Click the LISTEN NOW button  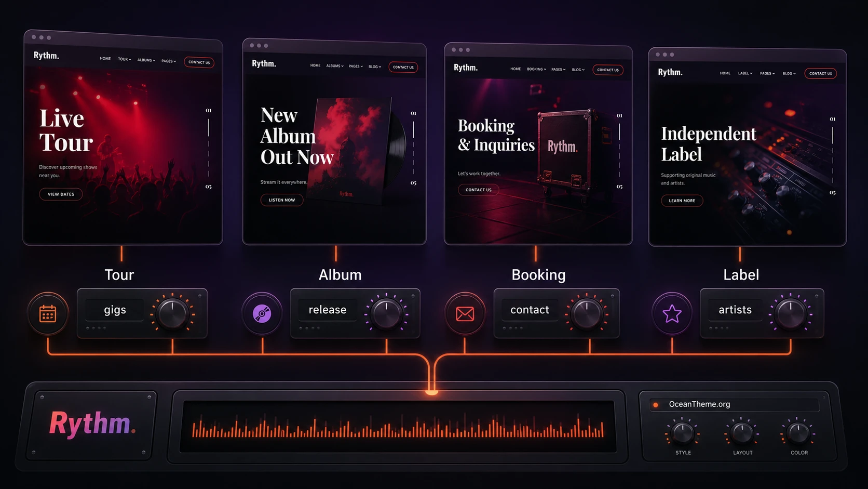pos(282,200)
